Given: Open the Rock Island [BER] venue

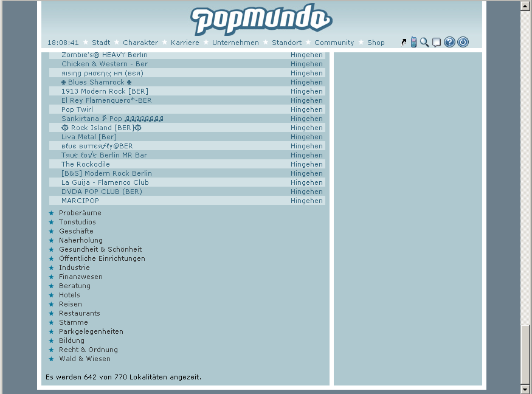Looking at the screenshot, I should [x=102, y=128].
